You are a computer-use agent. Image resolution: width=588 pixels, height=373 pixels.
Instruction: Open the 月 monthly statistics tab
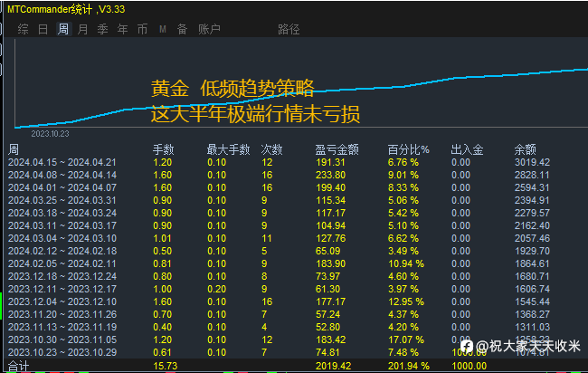(82, 29)
